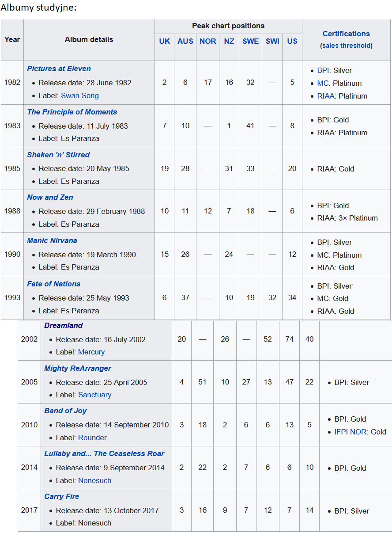The image size is (392, 533).
Task: Follow the Now and Zen link
Action: [50, 197]
